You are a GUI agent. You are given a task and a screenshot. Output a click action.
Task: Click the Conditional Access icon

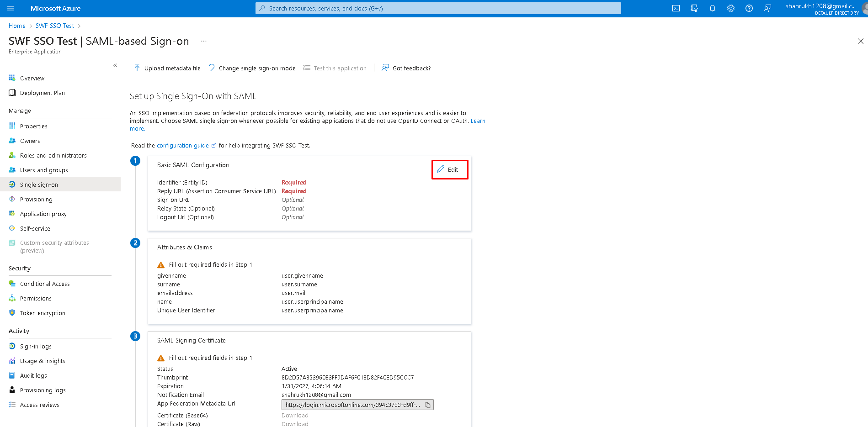pos(12,284)
